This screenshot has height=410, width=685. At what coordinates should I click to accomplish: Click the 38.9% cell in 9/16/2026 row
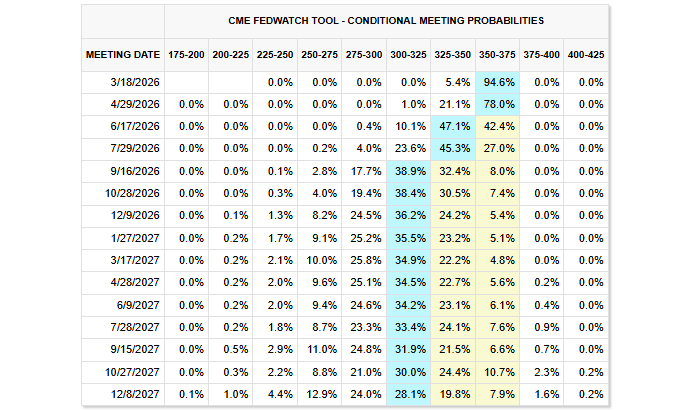[409, 168]
